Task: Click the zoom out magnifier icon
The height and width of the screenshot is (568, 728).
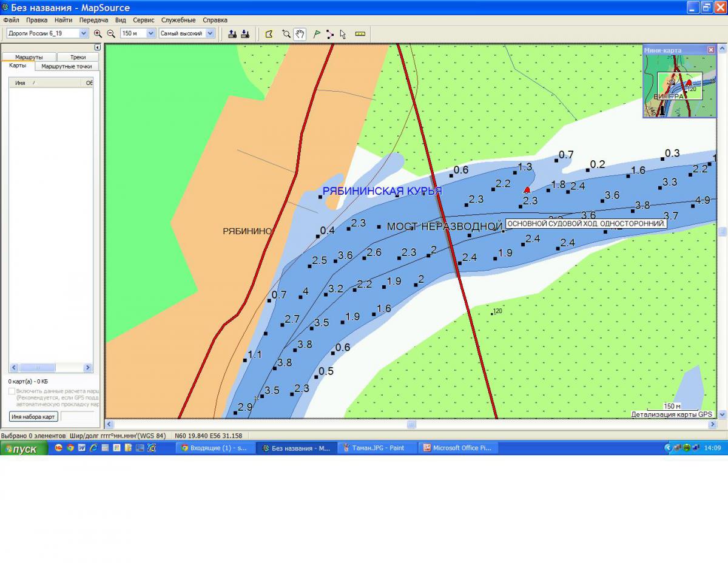Action: pos(111,34)
